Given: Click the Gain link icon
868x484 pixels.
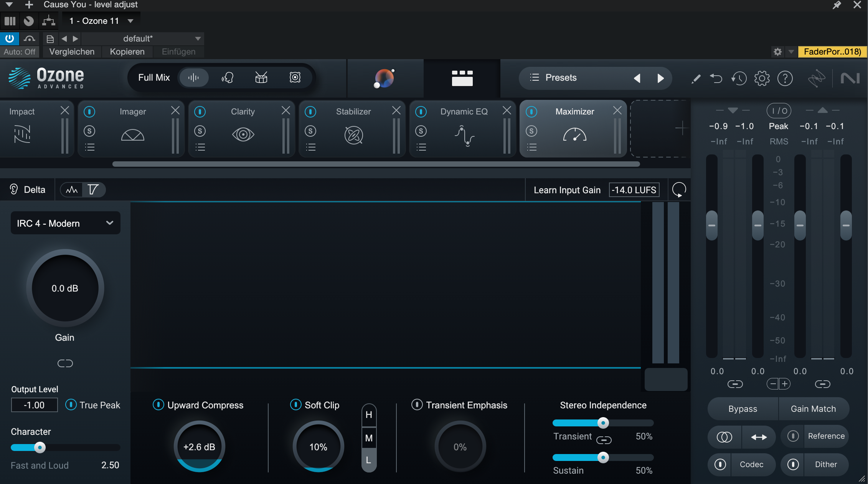Looking at the screenshot, I should pyautogui.click(x=65, y=363).
